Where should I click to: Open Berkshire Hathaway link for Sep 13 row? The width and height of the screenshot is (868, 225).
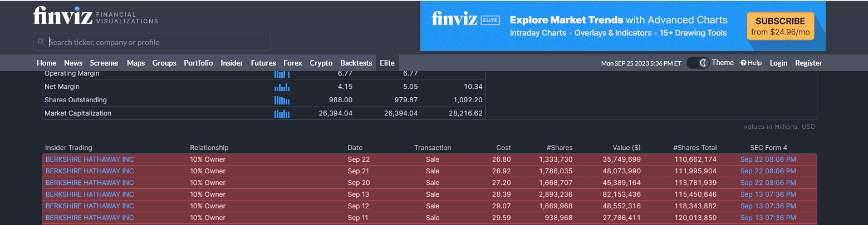[x=90, y=194]
